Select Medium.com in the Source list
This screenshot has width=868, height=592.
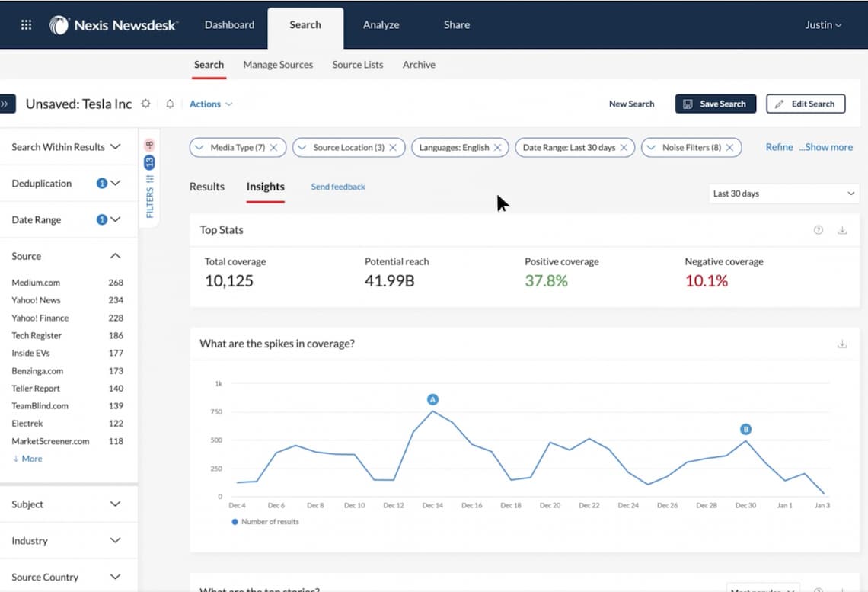point(36,283)
